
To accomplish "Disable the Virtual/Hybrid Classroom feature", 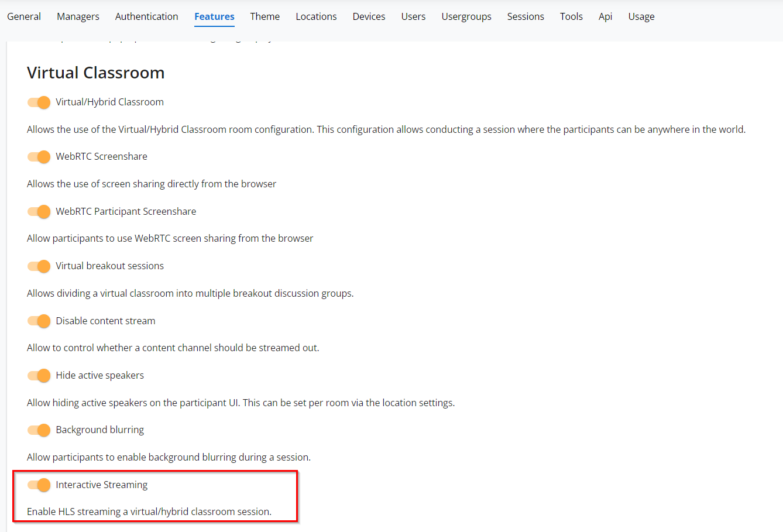I will [x=39, y=102].
